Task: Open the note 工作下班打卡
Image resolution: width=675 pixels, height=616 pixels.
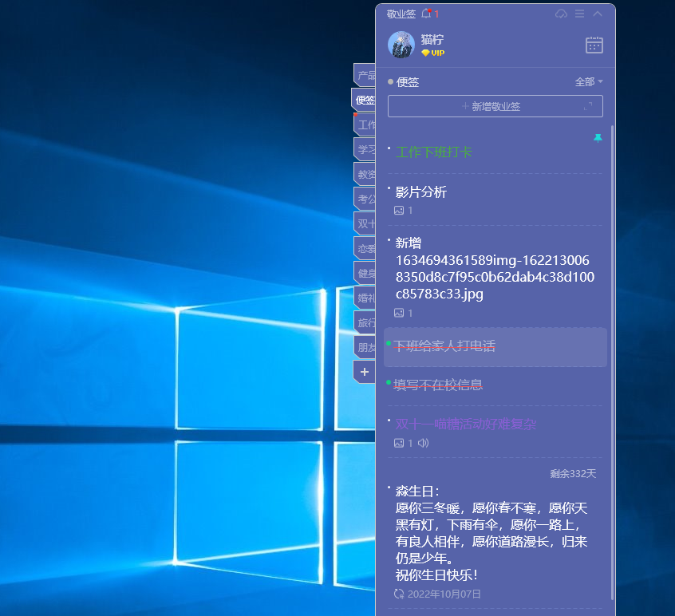Action: click(434, 152)
